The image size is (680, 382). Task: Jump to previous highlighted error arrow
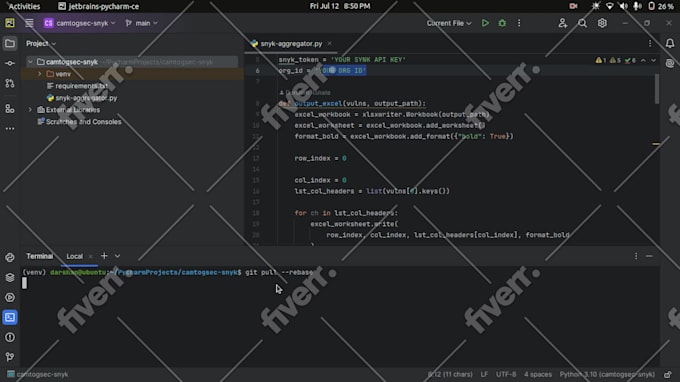pos(644,60)
